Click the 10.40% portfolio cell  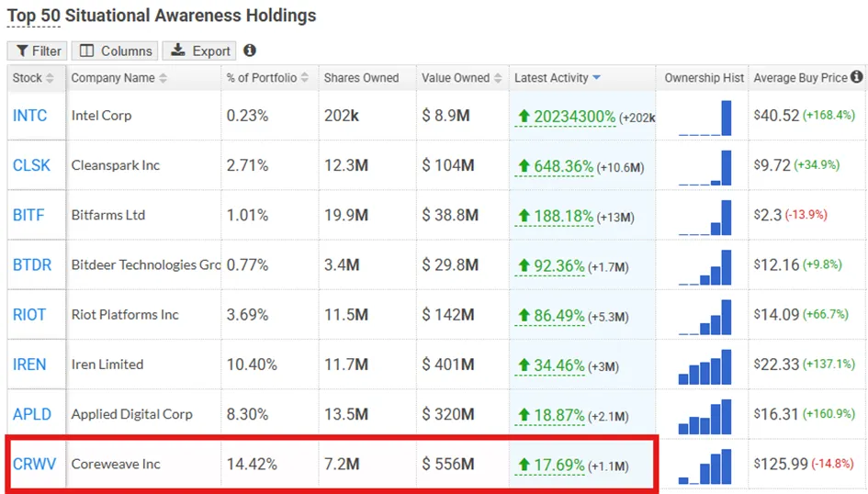pos(252,365)
